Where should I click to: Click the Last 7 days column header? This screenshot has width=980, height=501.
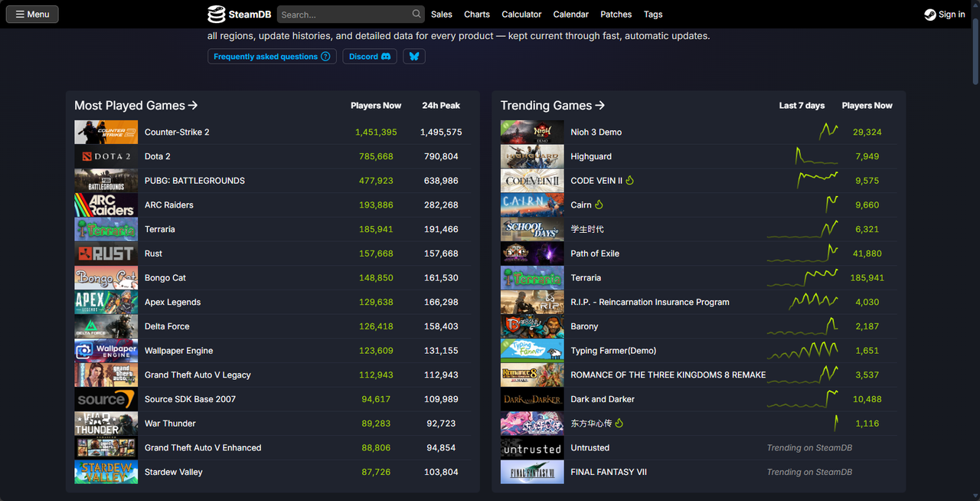tap(802, 106)
